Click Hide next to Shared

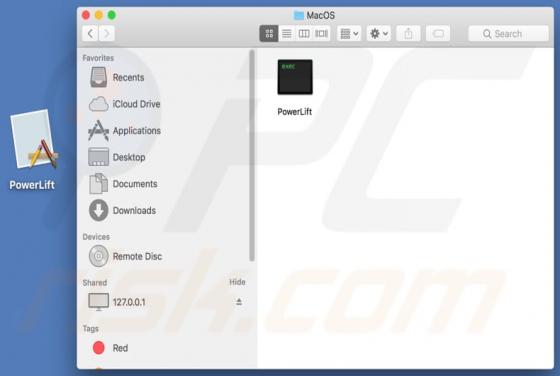[237, 282]
